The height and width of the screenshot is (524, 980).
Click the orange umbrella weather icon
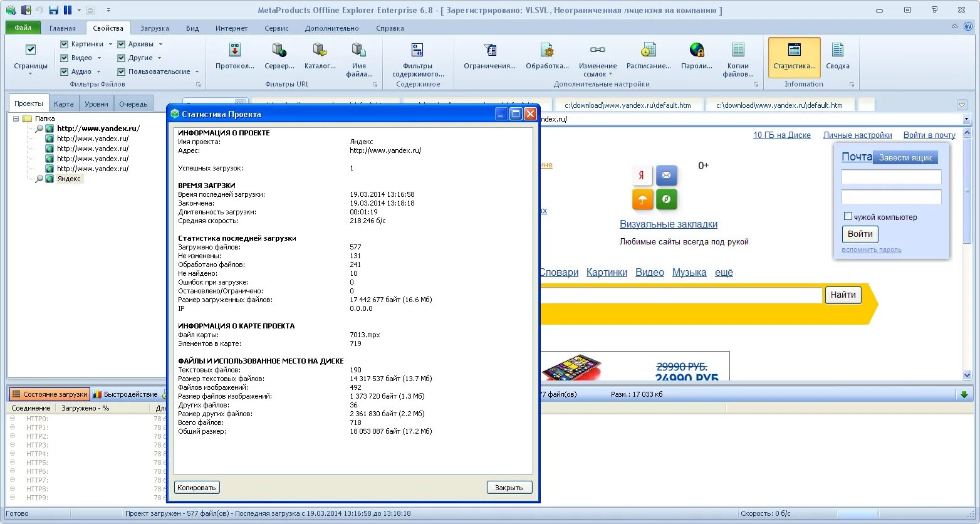[642, 199]
